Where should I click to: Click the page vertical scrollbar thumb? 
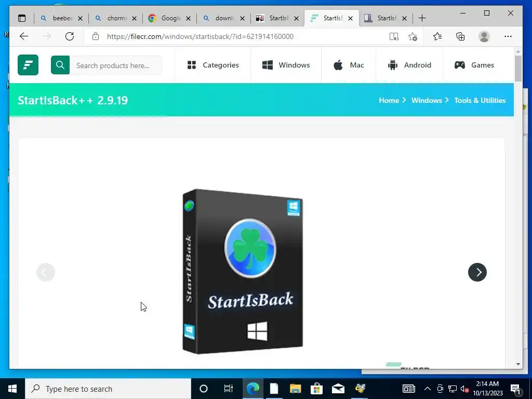[518, 69]
